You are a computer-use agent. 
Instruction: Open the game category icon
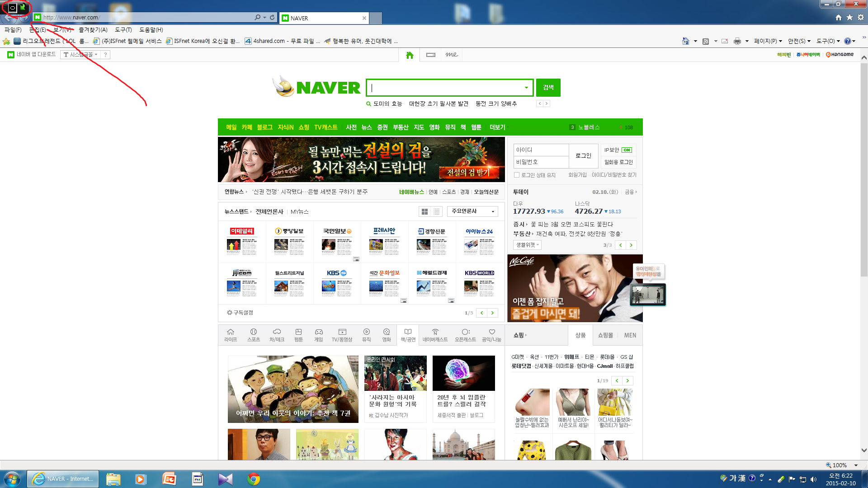(319, 335)
